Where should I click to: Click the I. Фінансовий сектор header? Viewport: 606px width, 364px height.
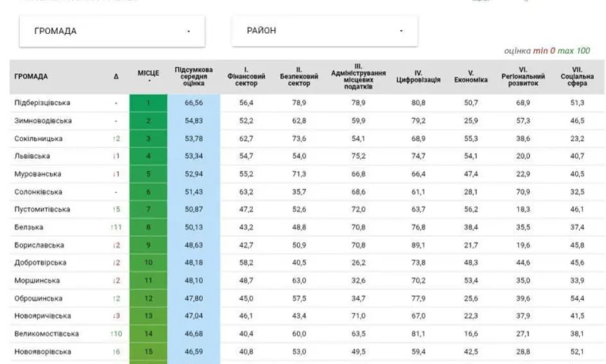coord(246,76)
